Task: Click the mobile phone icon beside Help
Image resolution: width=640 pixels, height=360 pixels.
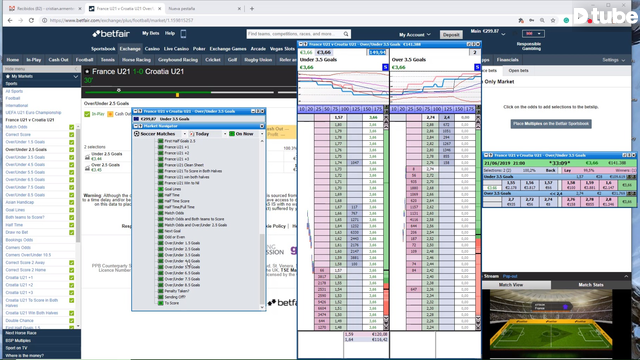Action: tap(183, 34)
